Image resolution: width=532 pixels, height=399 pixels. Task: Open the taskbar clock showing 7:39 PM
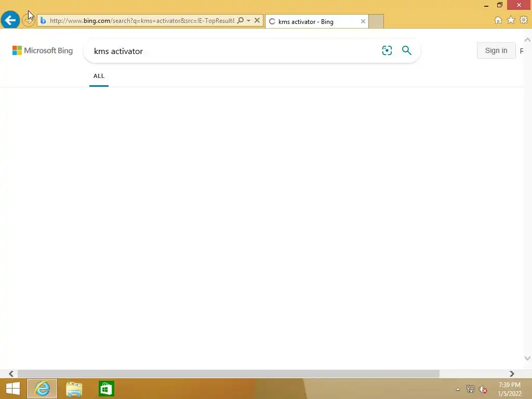click(510, 389)
